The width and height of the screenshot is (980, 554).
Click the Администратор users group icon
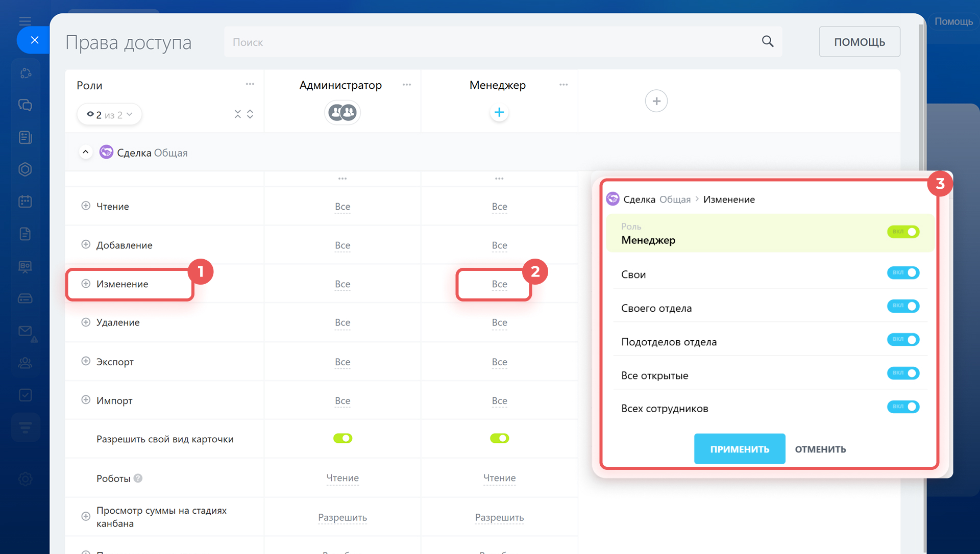tap(342, 112)
